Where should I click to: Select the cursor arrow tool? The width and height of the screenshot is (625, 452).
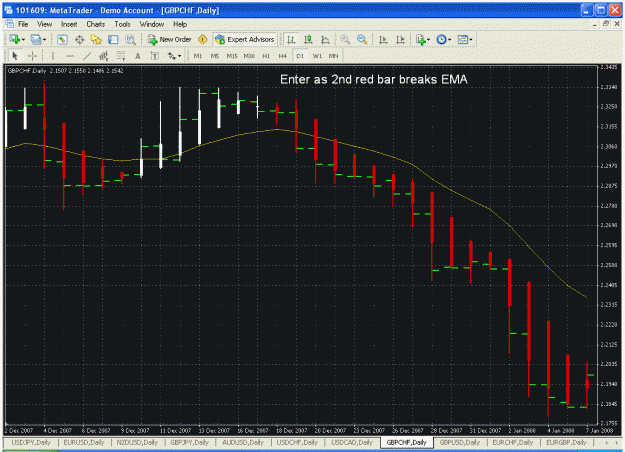tap(15, 56)
